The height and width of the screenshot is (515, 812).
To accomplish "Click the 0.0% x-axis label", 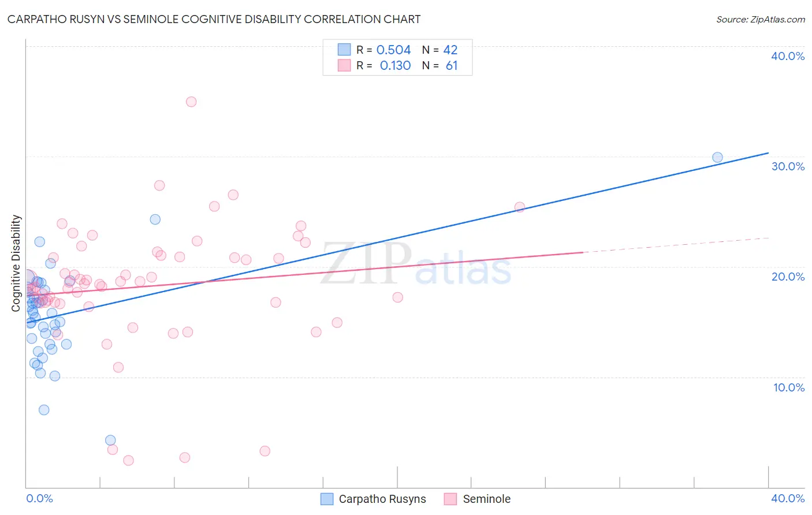I will point(39,498).
